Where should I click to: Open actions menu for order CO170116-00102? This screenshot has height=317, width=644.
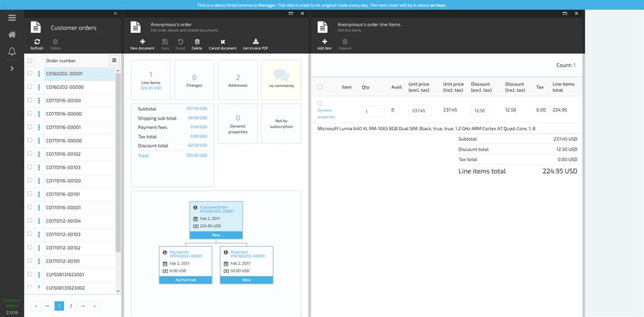tap(39, 154)
